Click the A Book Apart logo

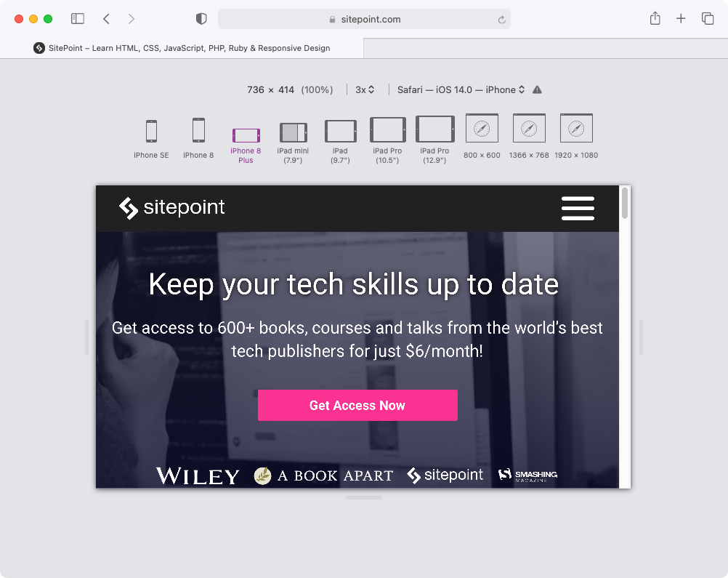[x=323, y=475]
